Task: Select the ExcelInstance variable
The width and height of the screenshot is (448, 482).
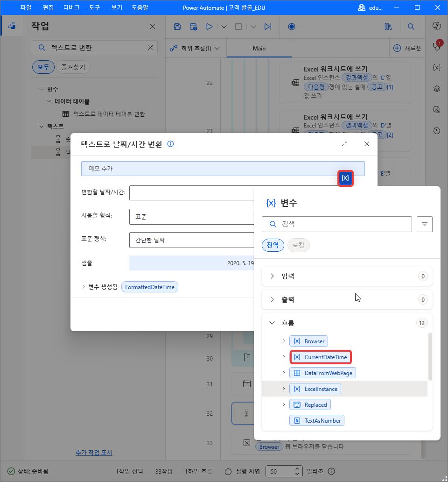Action: pyautogui.click(x=315, y=389)
